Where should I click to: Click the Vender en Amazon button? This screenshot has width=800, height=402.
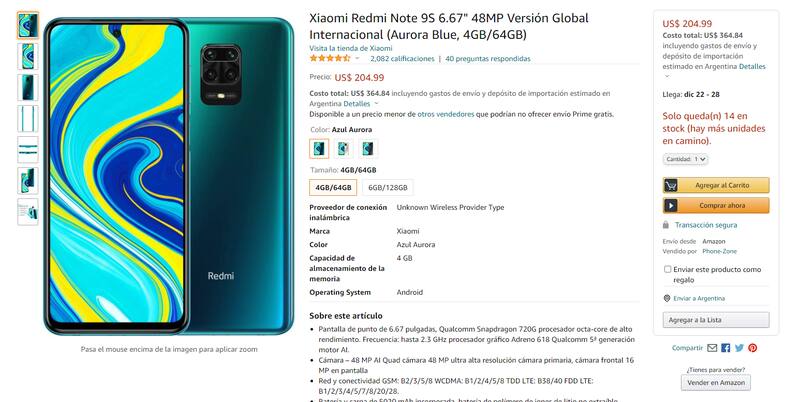(x=716, y=383)
